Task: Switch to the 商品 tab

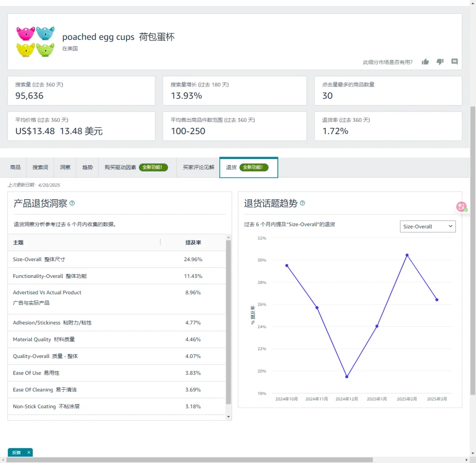Action: tap(15, 167)
